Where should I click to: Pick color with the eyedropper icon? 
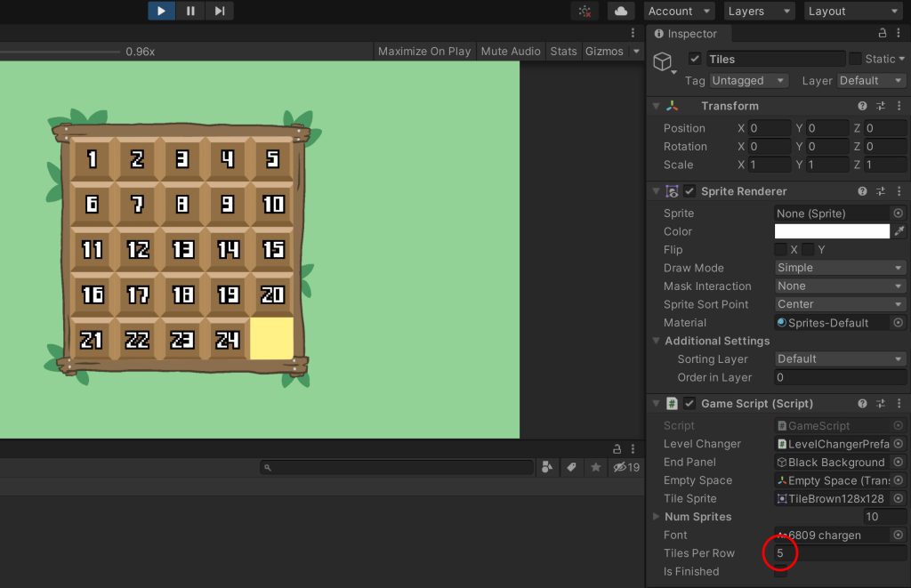(x=899, y=231)
